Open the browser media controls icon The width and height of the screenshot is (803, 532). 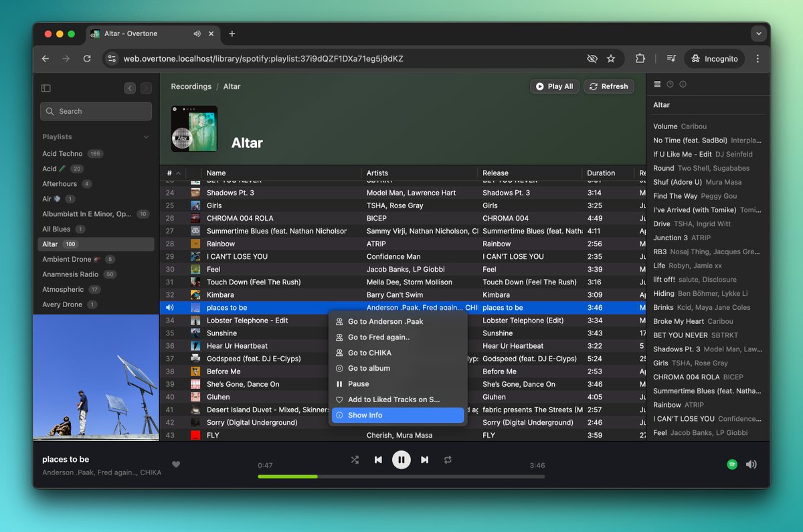point(671,59)
